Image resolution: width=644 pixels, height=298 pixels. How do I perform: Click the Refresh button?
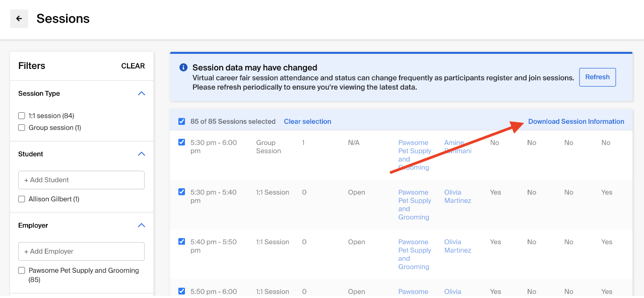point(597,77)
